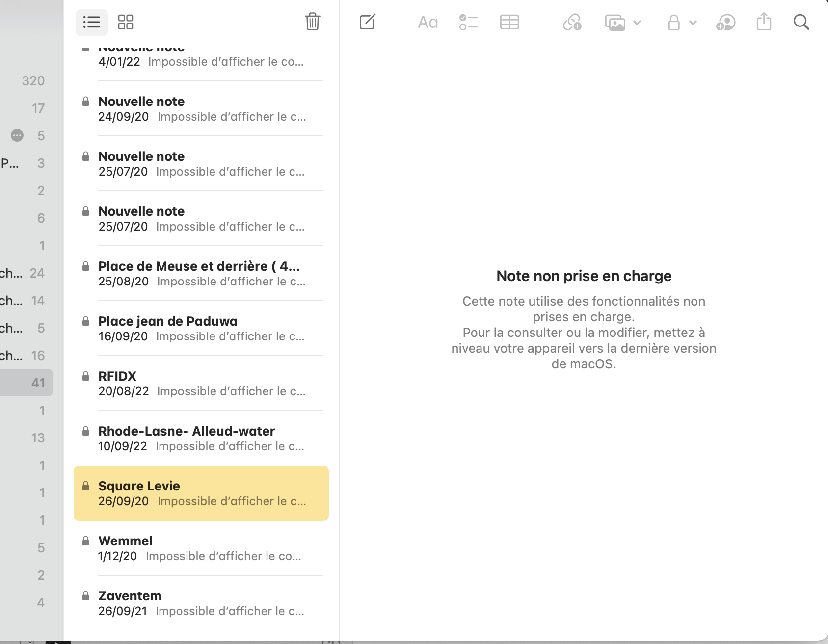The width and height of the screenshot is (828, 644).
Task: Click the lock icon on Place jean de Paduwa
Action: click(x=86, y=321)
